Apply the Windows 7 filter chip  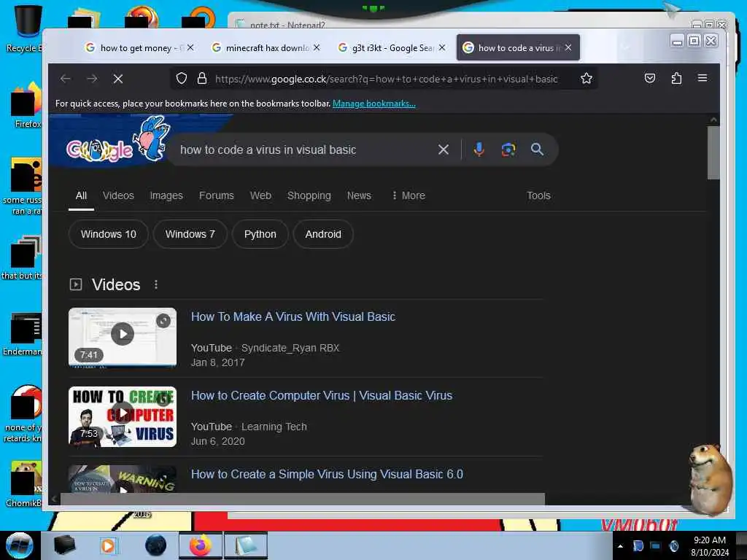[x=190, y=234]
